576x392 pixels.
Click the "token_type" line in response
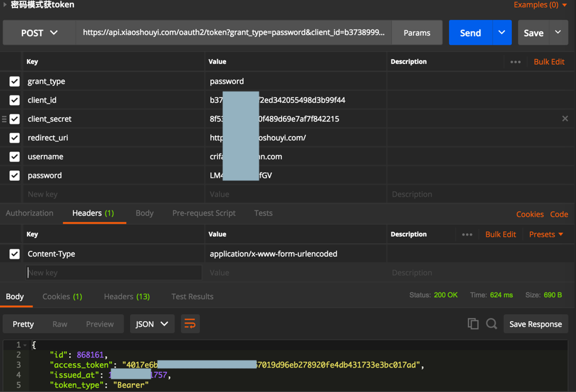click(99, 385)
